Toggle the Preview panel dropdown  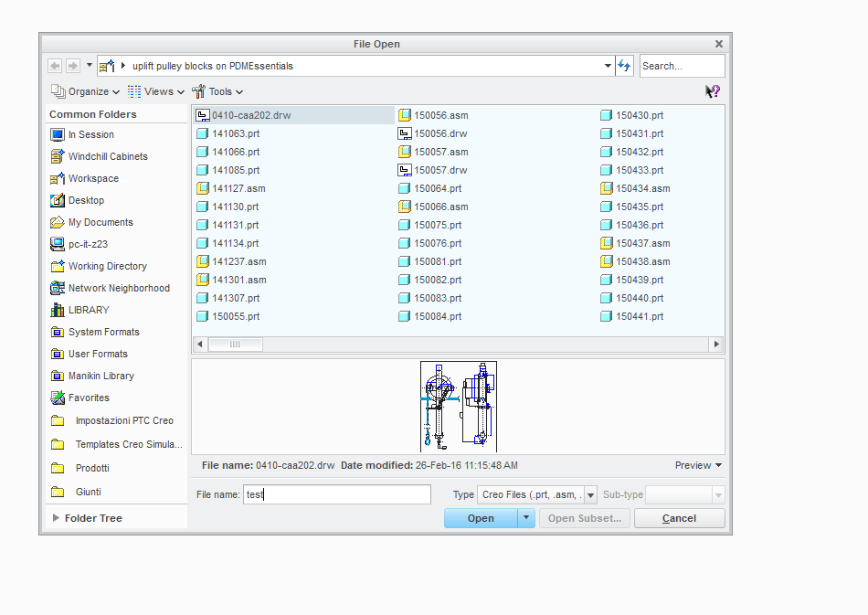698,465
